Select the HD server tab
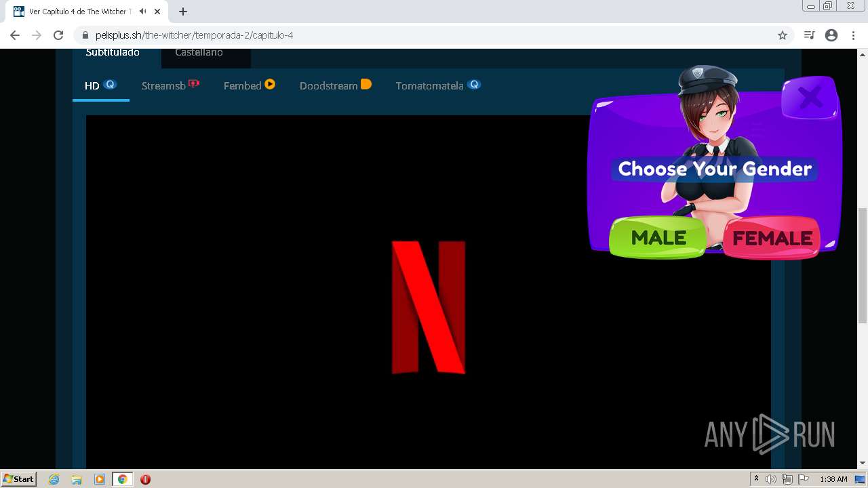The height and width of the screenshot is (488, 868). point(100,85)
